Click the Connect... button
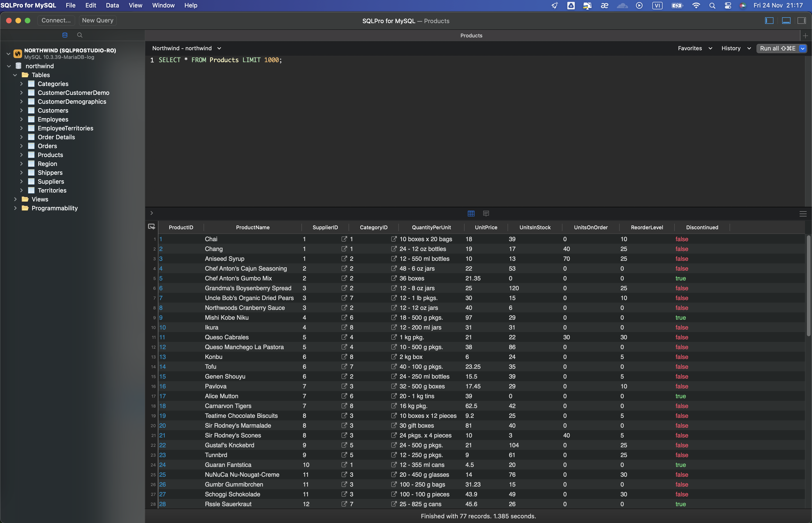 [56, 20]
